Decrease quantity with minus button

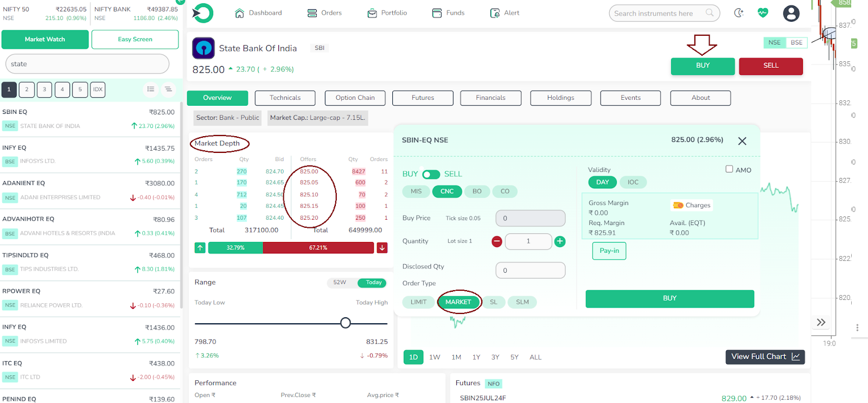click(496, 241)
